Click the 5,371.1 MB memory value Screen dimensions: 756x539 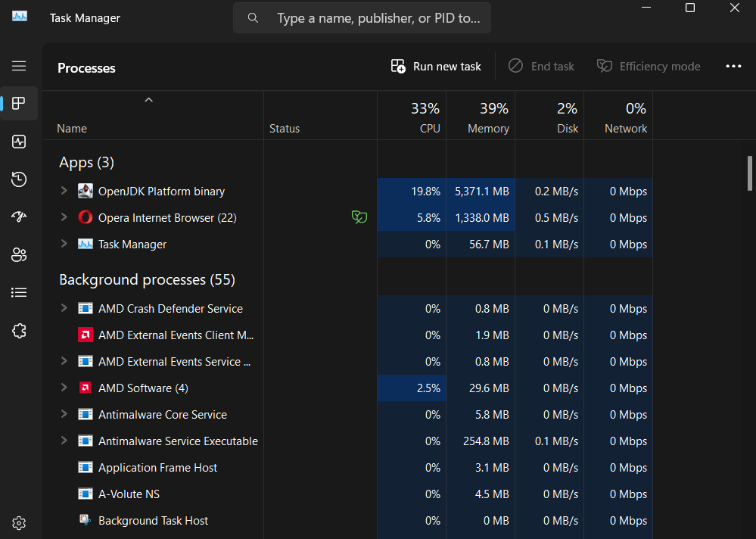(x=482, y=192)
